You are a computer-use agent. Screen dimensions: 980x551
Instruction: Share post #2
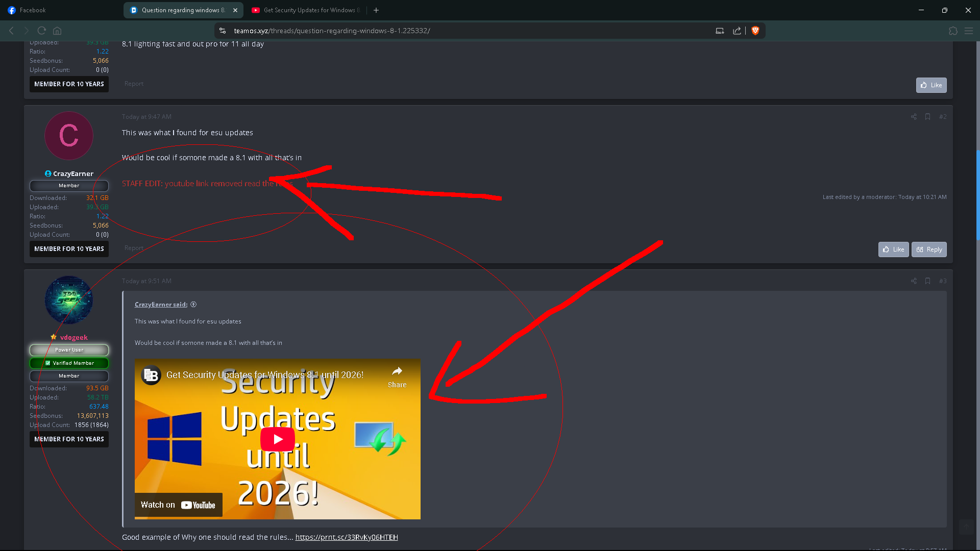[x=914, y=117]
